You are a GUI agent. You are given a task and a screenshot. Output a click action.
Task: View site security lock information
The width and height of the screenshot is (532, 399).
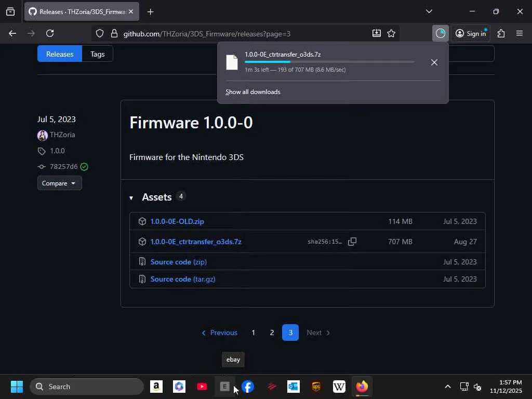point(114,33)
